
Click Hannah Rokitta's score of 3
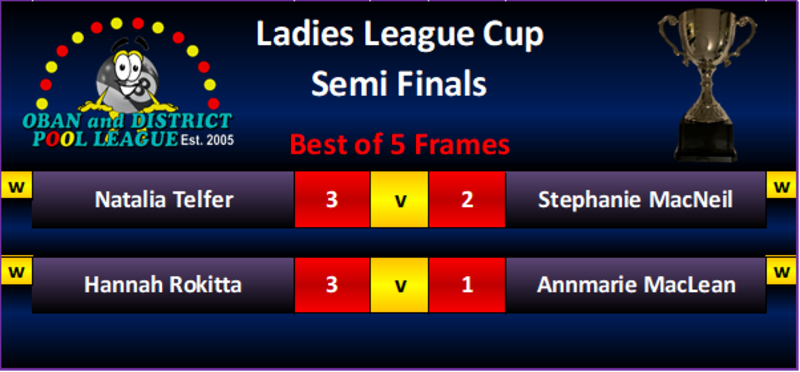[x=332, y=285]
